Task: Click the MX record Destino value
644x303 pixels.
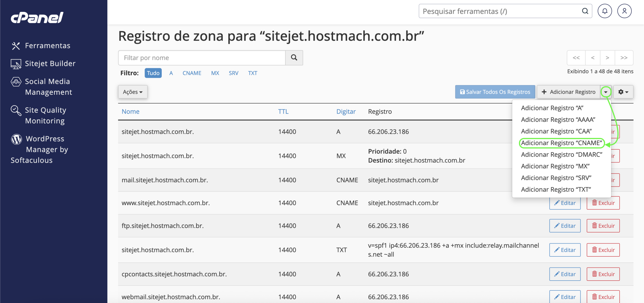Action: 430,160
